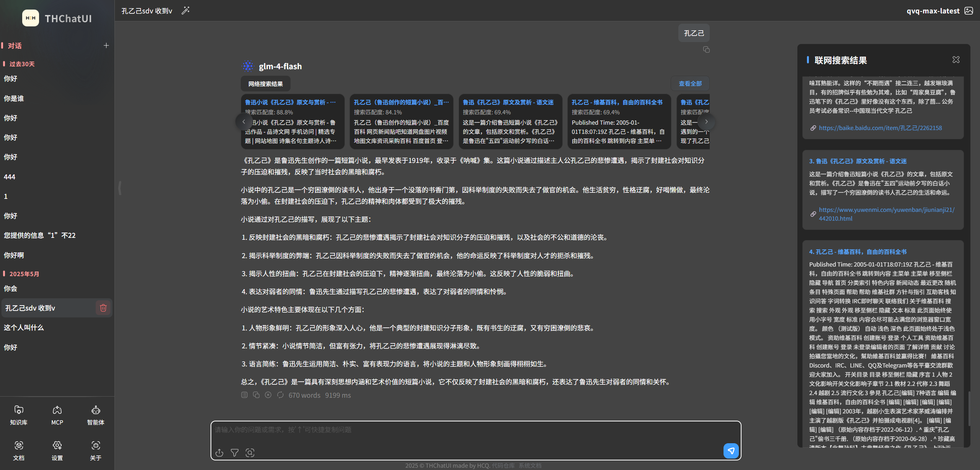Click the magic wand icon beside conversation title
980x470 pixels.
[x=186, y=11]
